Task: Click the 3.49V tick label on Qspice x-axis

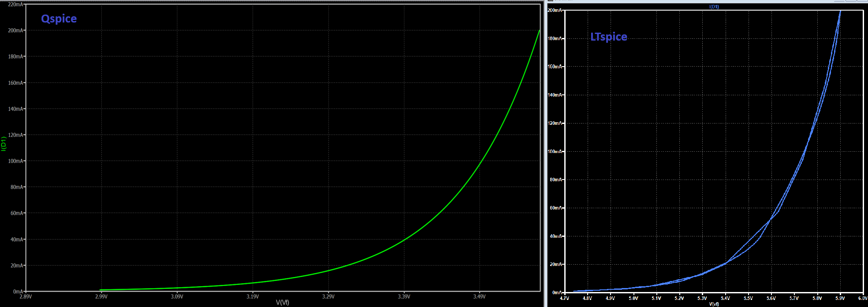Action: 479,296
